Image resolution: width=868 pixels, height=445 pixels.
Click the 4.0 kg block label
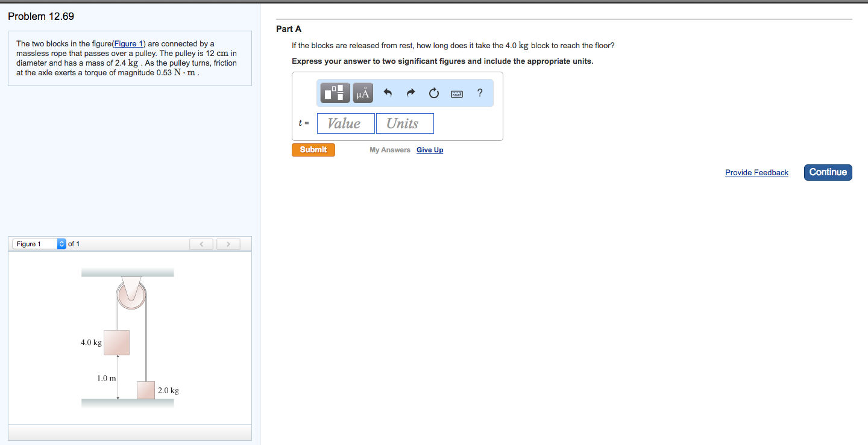coord(91,343)
